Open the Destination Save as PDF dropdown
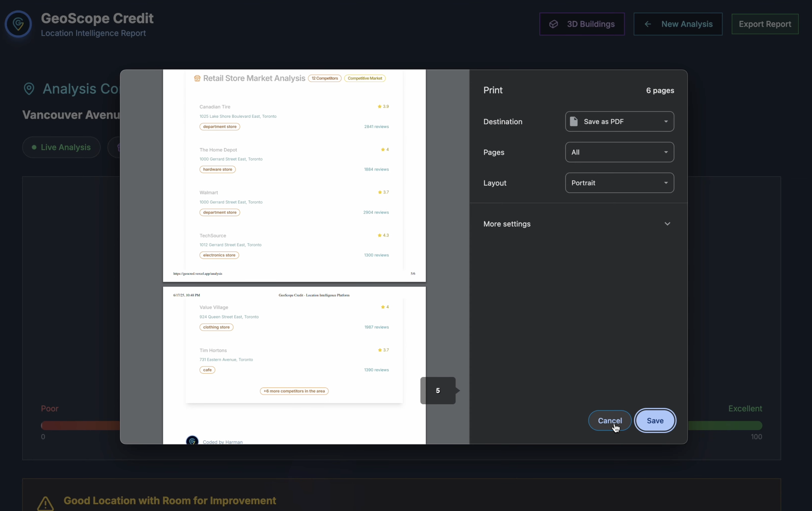 tap(619, 121)
